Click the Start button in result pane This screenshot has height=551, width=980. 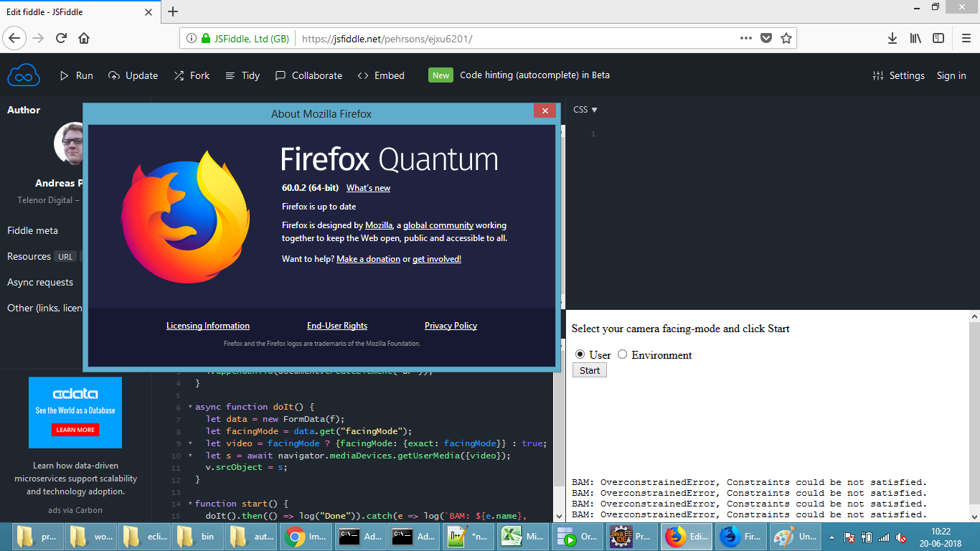tap(590, 370)
